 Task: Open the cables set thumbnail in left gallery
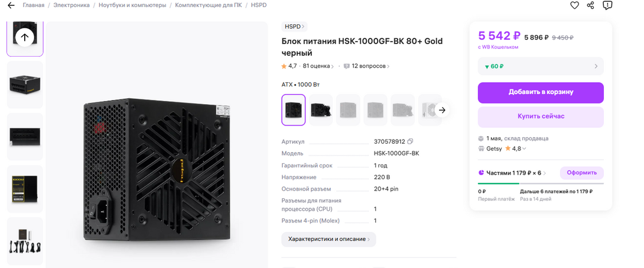[25, 241]
